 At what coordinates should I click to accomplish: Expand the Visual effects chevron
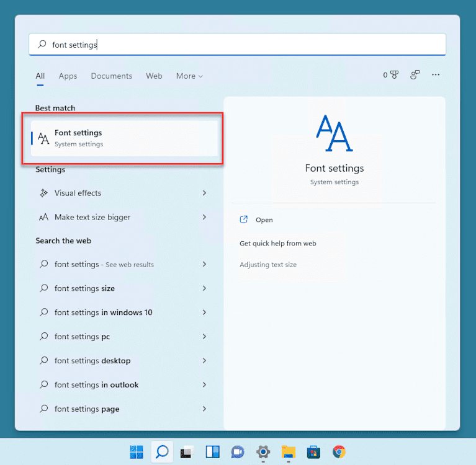(x=204, y=193)
